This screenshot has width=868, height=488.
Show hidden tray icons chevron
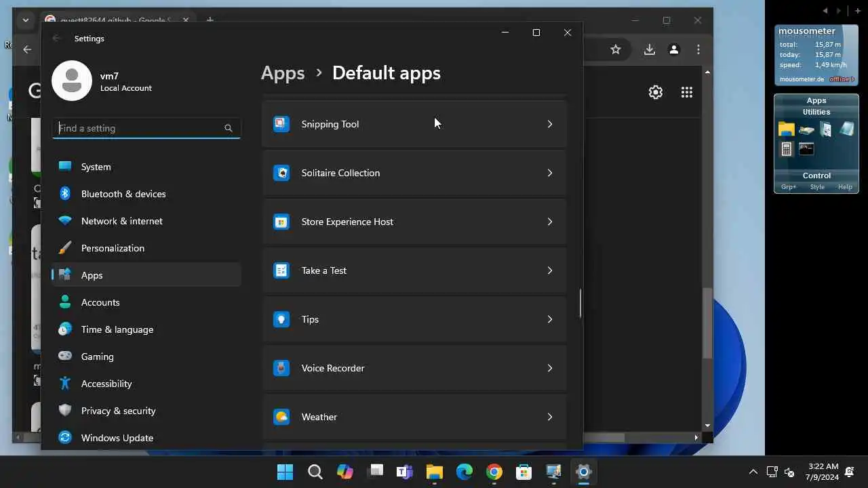point(753,472)
